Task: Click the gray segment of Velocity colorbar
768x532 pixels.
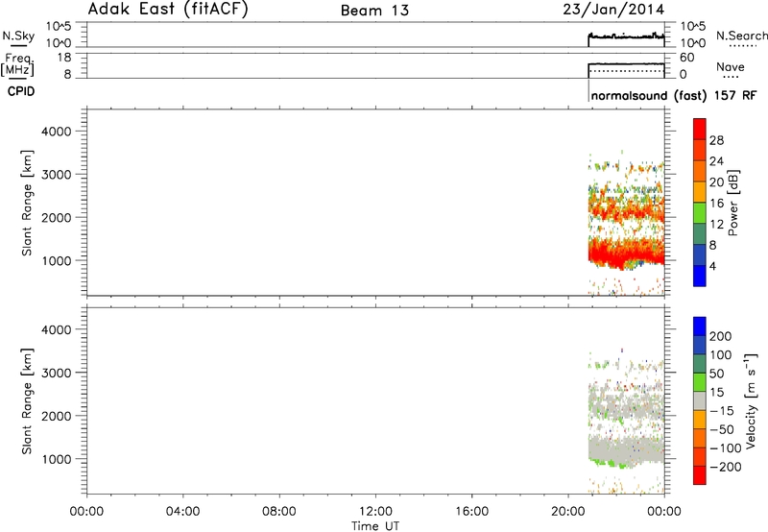Action: (700, 400)
